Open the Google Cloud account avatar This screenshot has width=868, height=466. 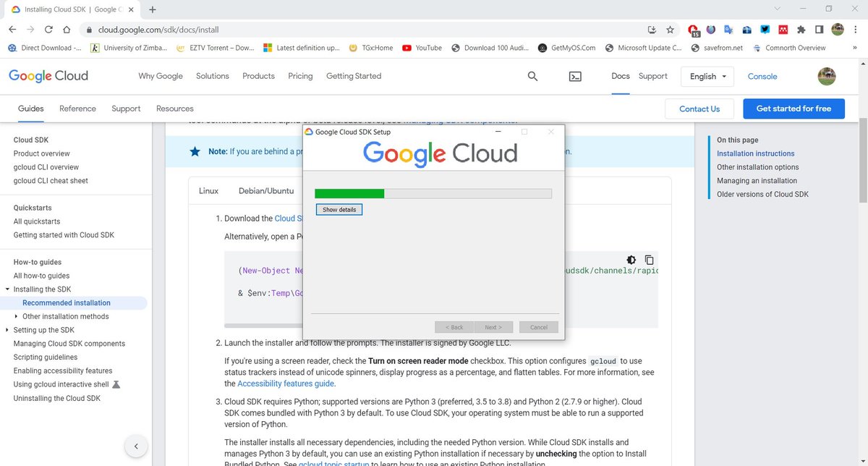click(827, 76)
